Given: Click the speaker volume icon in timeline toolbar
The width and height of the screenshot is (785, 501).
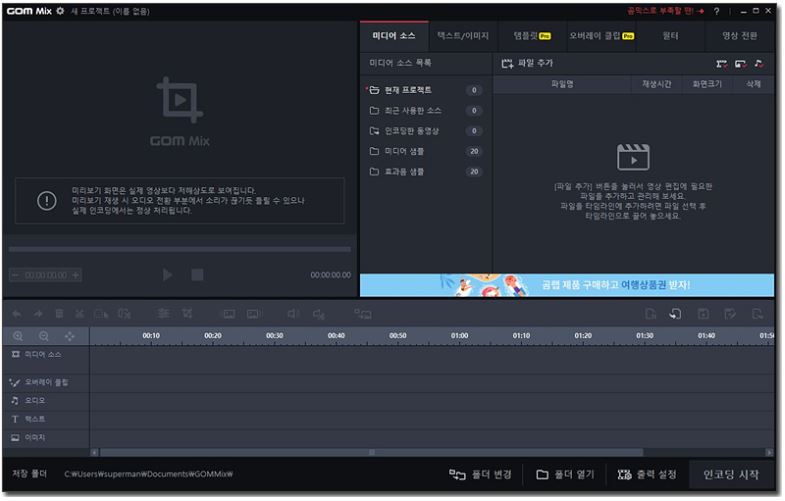Looking at the screenshot, I should 293,314.
